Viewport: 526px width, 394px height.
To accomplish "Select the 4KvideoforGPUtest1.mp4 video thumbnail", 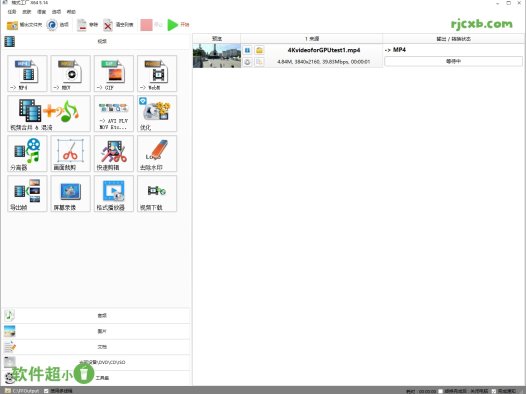I will click(x=217, y=56).
